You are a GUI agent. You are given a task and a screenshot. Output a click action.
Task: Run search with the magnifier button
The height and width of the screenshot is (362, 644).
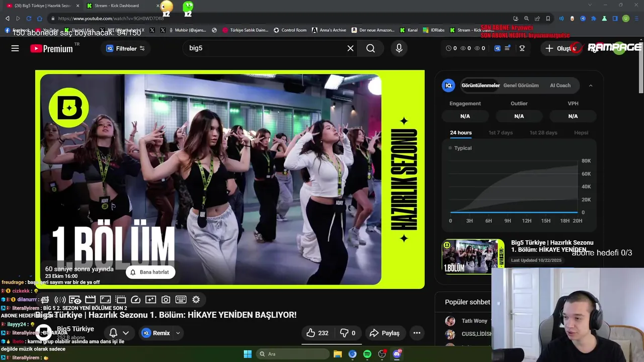tap(371, 48)
